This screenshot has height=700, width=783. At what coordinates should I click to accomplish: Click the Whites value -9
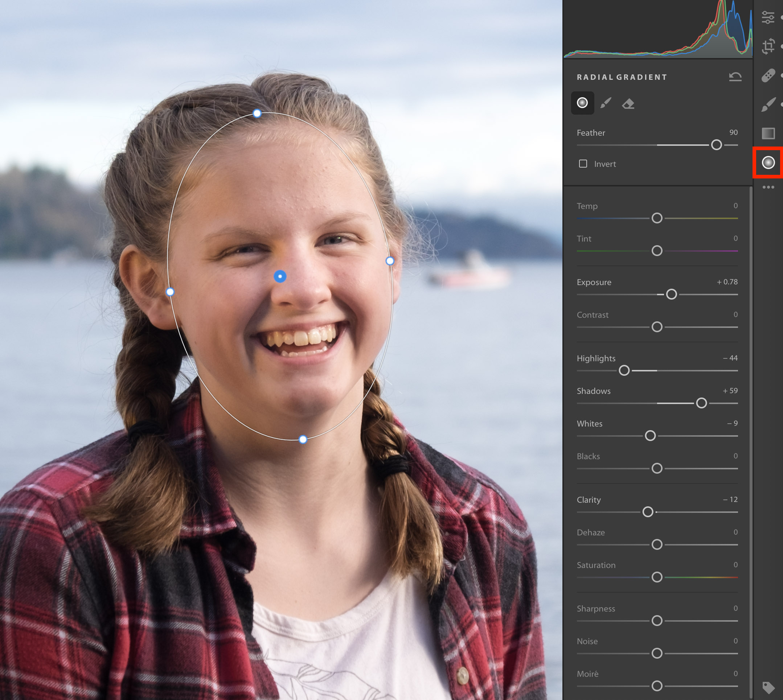click(732, 424)
